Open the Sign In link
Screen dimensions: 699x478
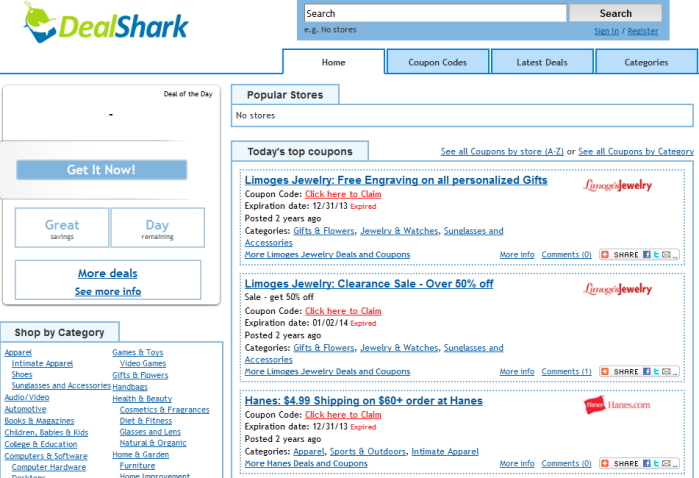pos(606,31)
